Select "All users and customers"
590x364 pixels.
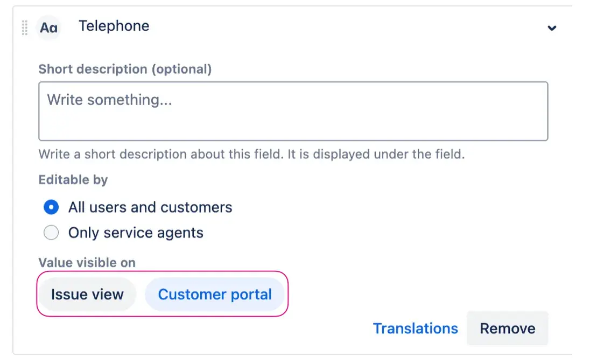pos(51,207)
